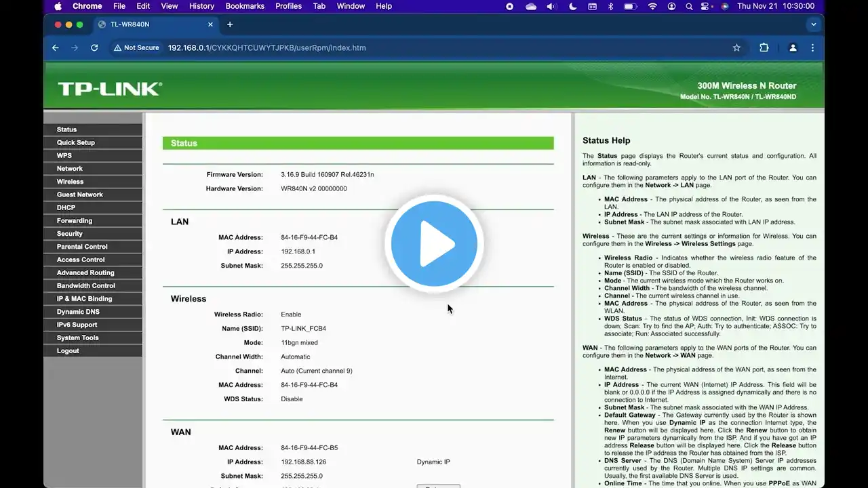Screen dimensions: 868x488
Task: Select the wireless mode value 11bgn mixed
Action: (300, 343)
